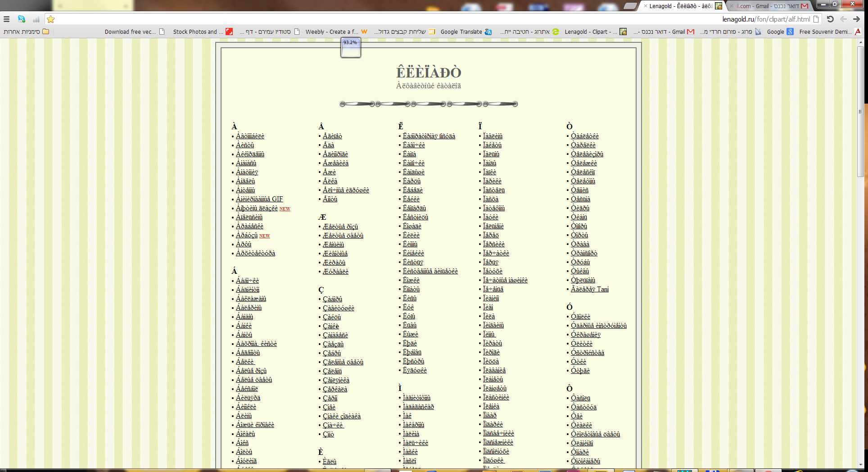Click the page heading 'ÊËÈÏÀÐÒ'
868x472 pixels.
(x=429, y=72)
